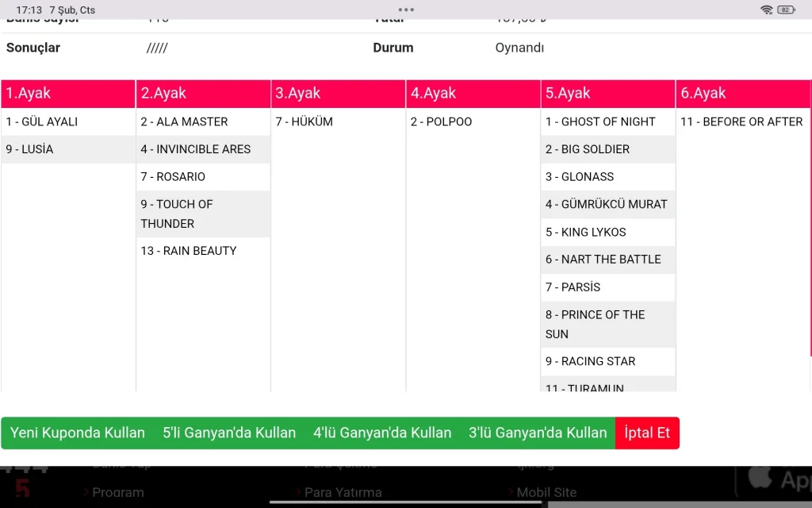Choose 4 - GÜMRÜKCÜ MURAT row
The image size is (812, 508).
point(607,204)
